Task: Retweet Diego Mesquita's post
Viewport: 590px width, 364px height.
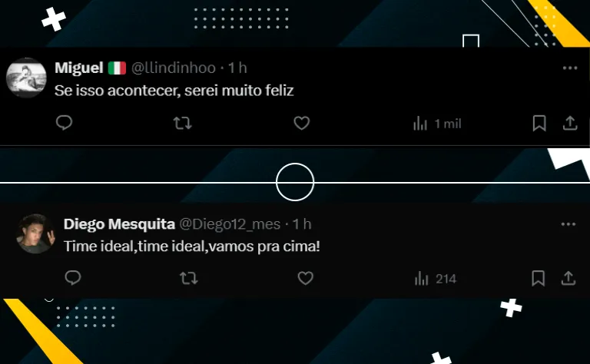Action: click(x=188, y=278)
